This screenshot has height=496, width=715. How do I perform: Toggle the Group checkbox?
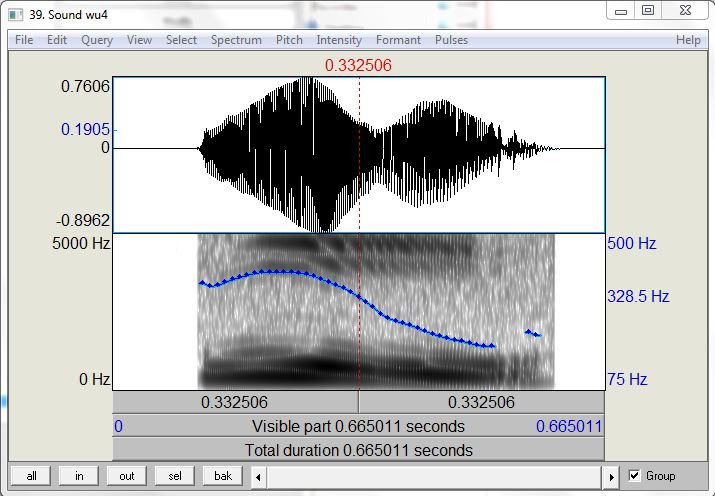click(x=634, y=476)
